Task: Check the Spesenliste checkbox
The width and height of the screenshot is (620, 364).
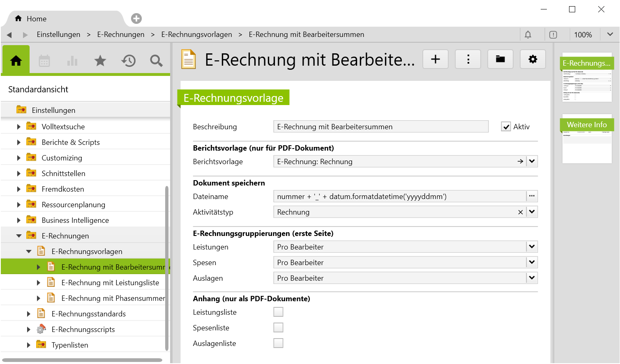Action: point(279,328)
